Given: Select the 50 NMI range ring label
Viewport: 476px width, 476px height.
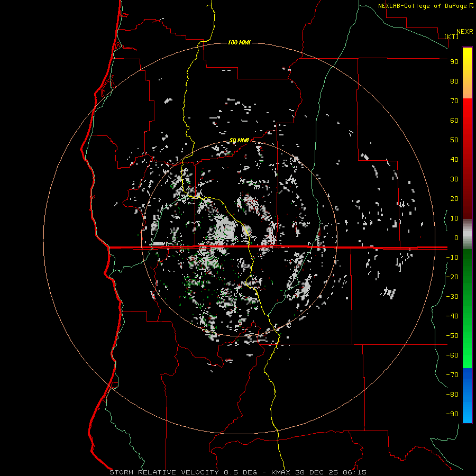Looking at the screenshot, I should point(239,140).
